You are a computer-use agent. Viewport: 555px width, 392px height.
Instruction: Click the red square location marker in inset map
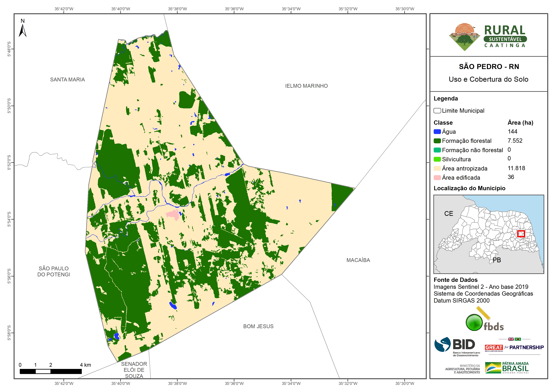521,234
